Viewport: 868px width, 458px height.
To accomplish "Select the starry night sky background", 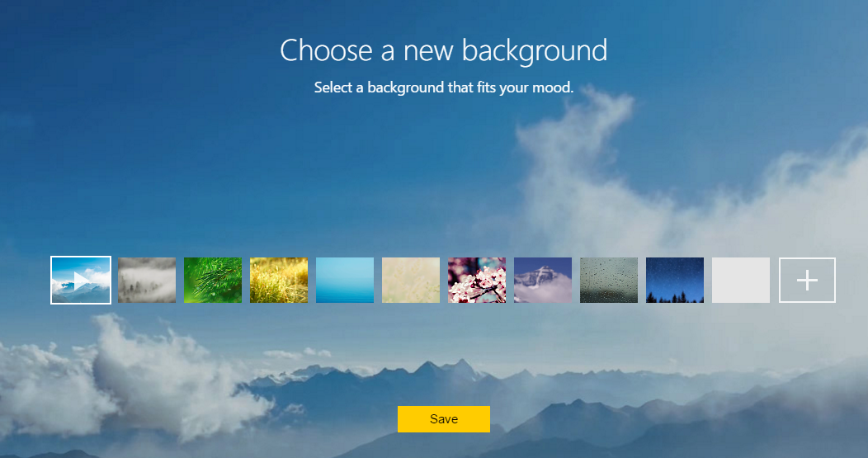I will click(675, 281).
